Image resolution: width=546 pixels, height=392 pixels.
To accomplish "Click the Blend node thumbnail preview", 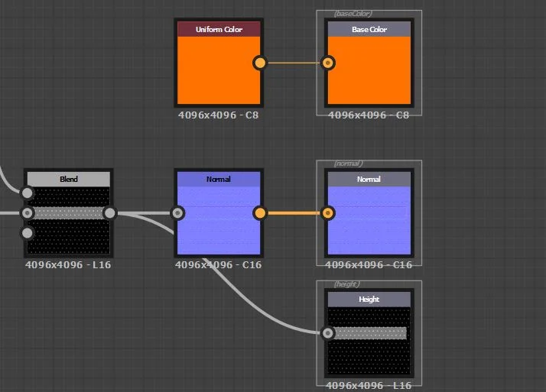I will [69, 221].
